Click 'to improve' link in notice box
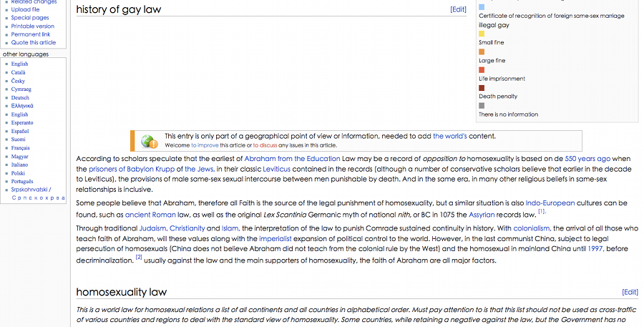 [x=205, y=145]
